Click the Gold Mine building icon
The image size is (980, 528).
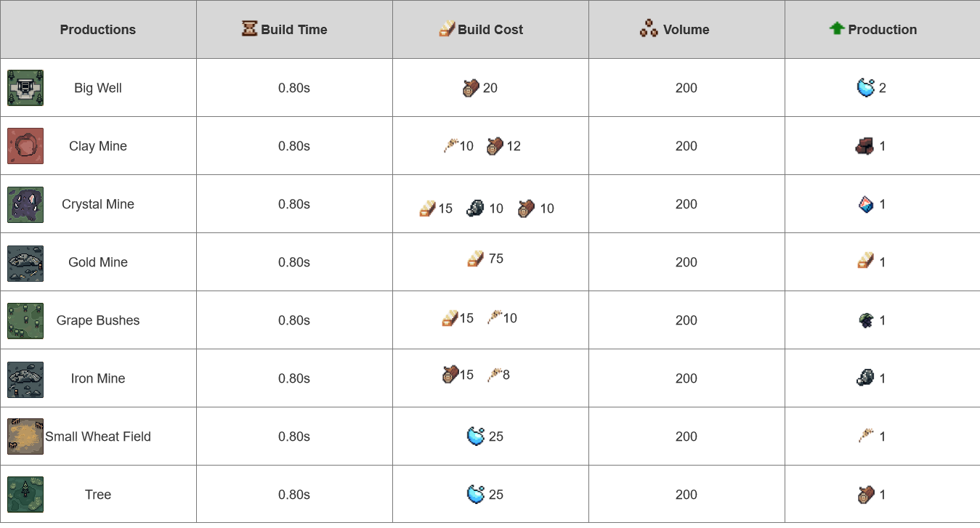(25, 262)
